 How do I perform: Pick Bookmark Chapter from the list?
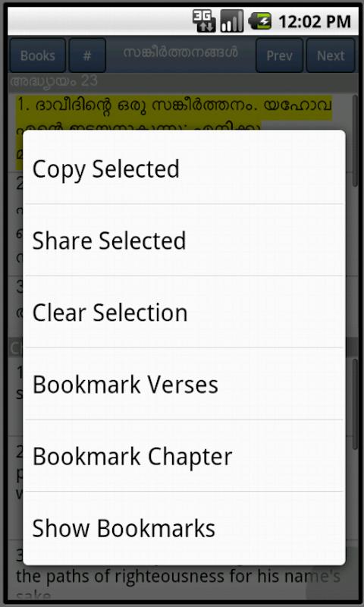tap(184, 456)
